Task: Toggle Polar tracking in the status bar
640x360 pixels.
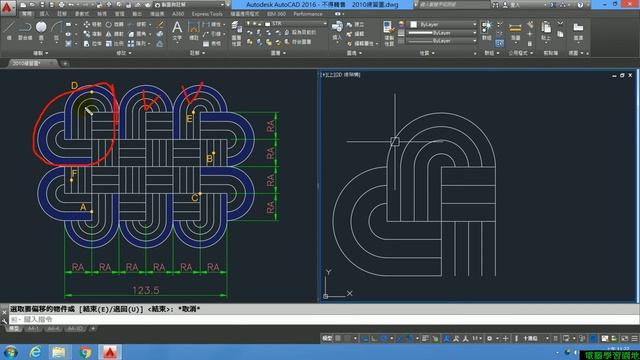Action: click(384, 338)
